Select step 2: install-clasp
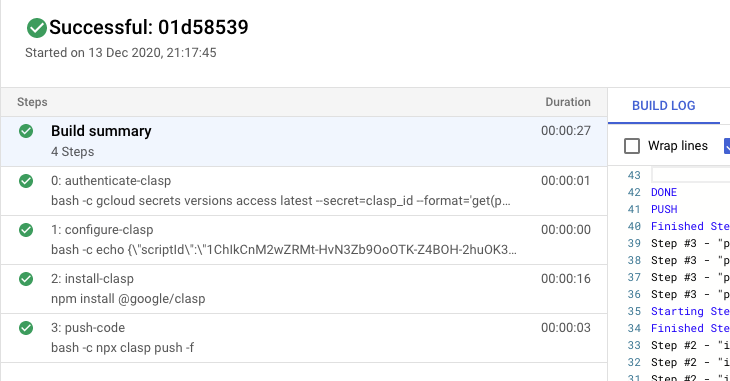 tap(304, 289)
